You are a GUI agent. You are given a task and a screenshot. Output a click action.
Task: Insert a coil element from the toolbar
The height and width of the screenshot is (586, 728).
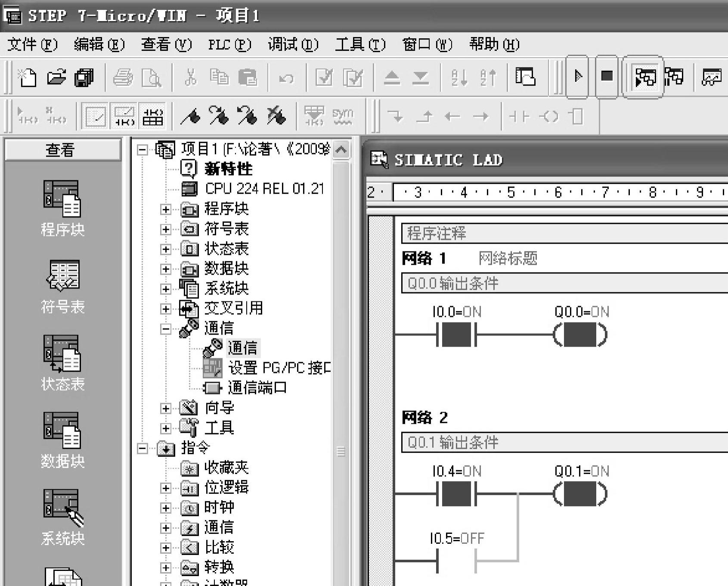point(548,116)
